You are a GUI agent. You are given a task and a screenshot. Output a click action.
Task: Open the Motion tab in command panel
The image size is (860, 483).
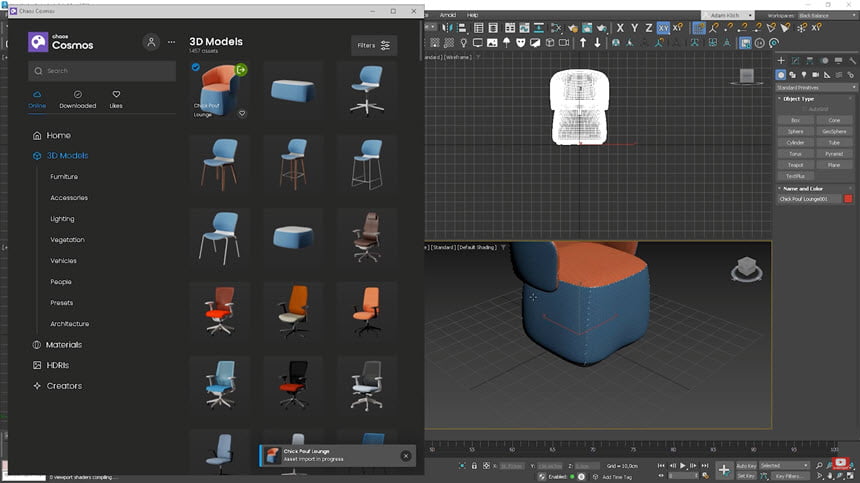coord(824,60)
